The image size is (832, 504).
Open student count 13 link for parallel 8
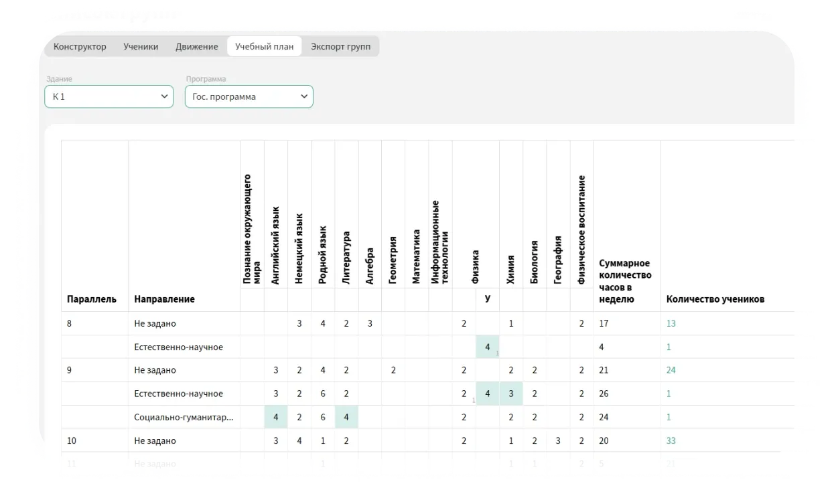click(671, 324)
